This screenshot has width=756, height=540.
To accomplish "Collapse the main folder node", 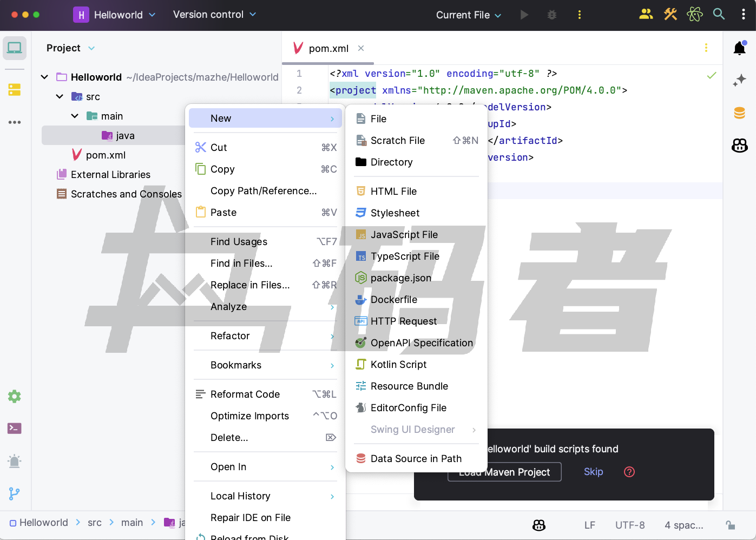I will [x=75, y=116].
